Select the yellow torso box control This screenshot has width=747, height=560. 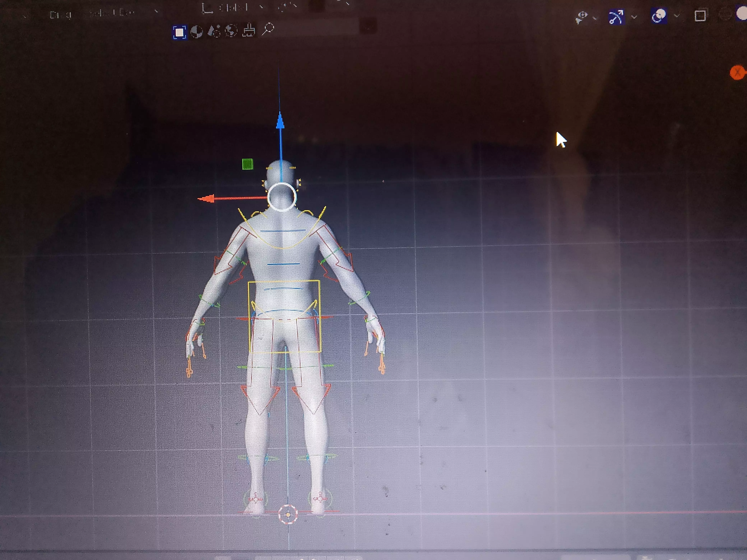284,316
